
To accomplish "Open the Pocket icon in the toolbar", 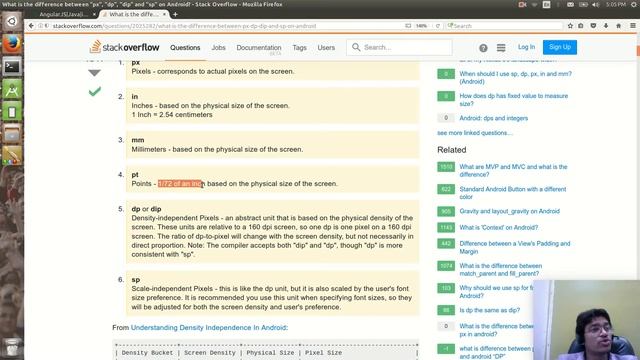I will pos(593,26).
